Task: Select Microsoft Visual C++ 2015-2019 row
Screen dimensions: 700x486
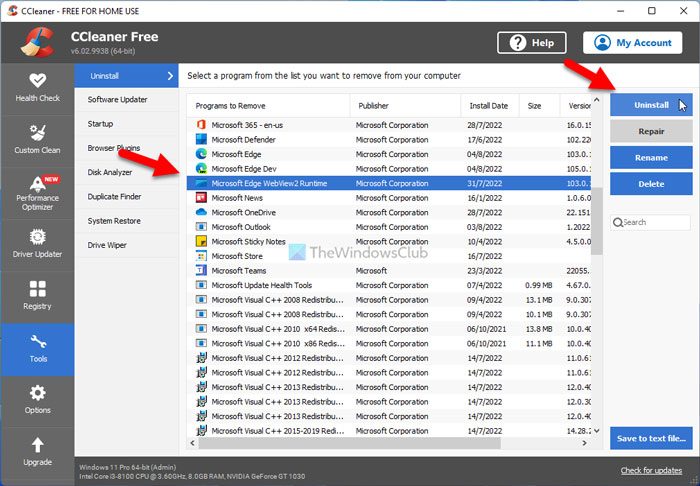Action: coord(389,431)
